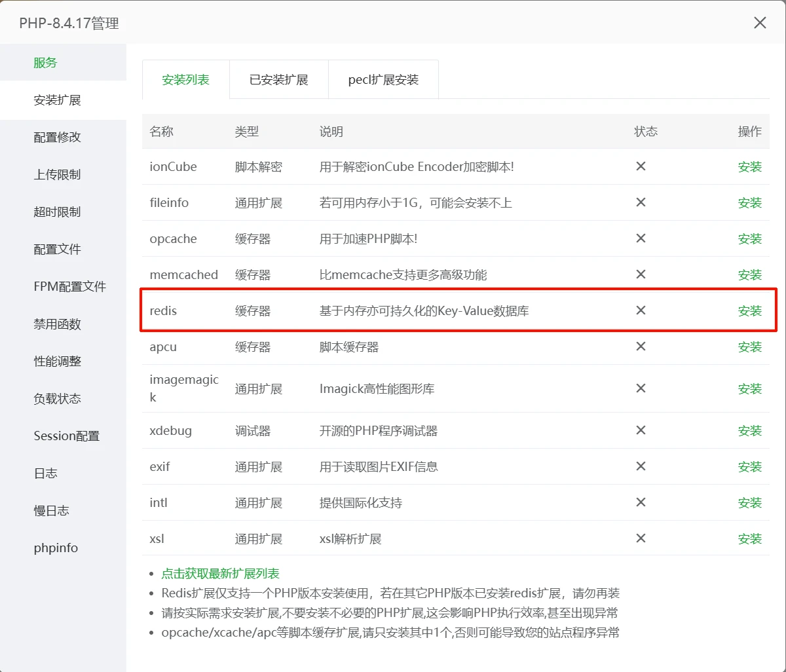Click the X status icon for intl
Viewport: 786px width, 672px height.
click(x=641, y=502)
